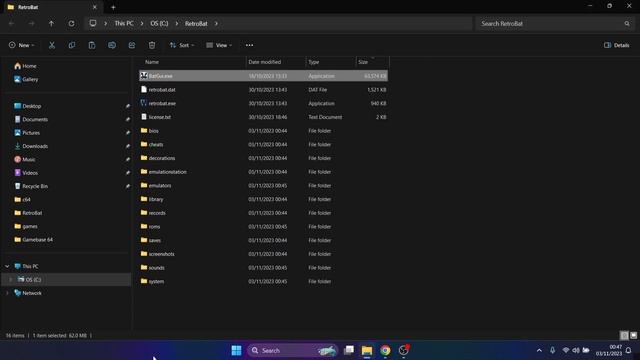The image size is (640, 360).
Task: Select Gallery in the sidebar
Action: 26,79
